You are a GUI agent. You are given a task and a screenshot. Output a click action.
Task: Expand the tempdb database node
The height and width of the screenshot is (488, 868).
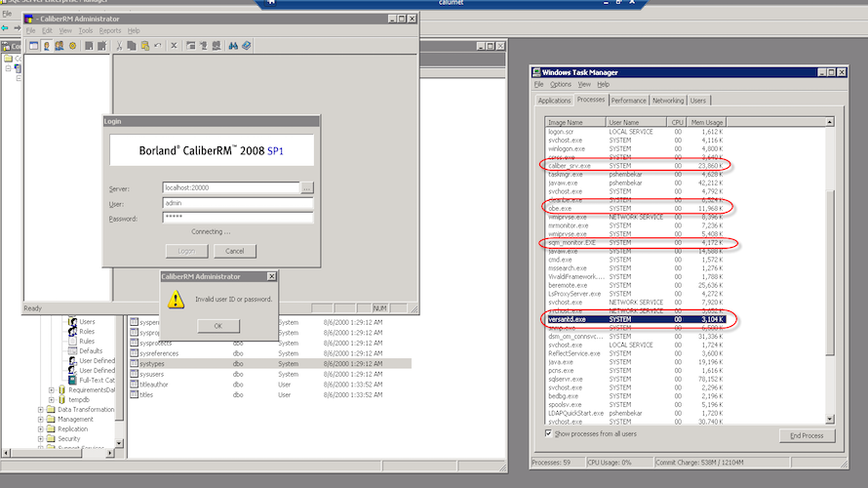point(51,399)
